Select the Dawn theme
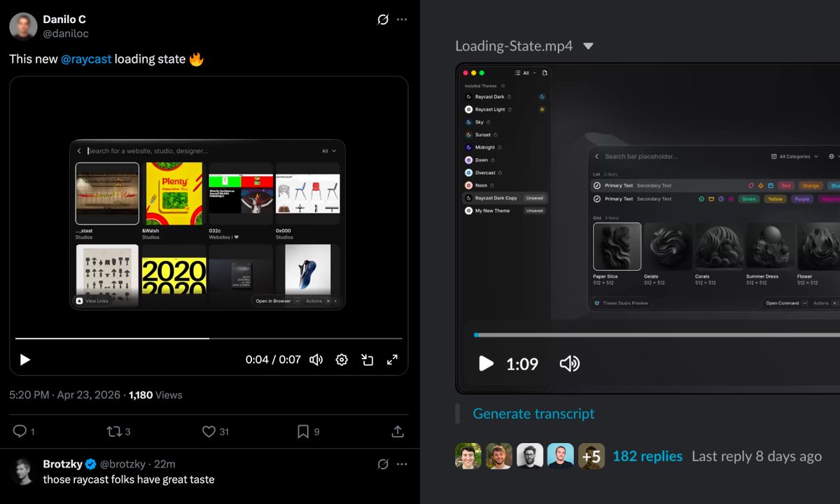 pyautogui.click(x=482, y=160)
